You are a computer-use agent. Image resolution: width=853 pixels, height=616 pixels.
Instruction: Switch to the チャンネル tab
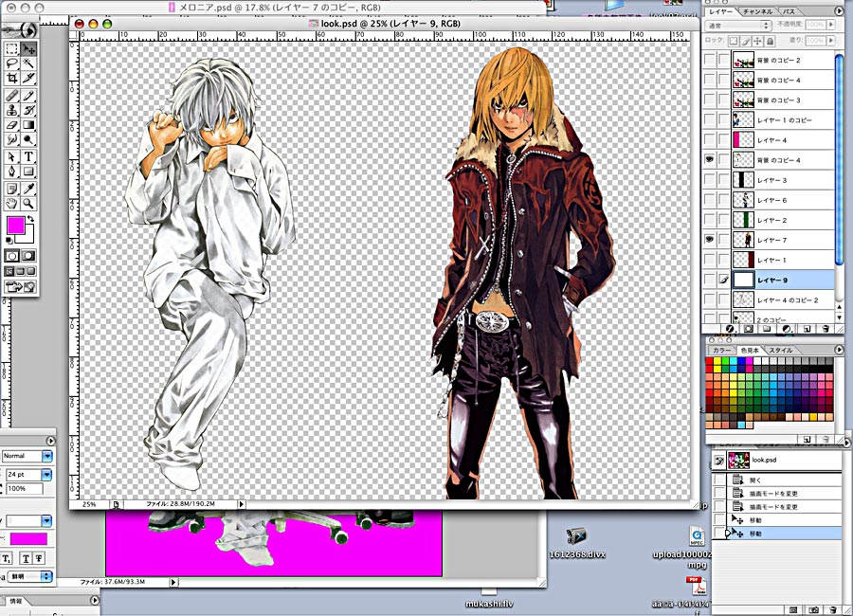[x=757, y=10]
